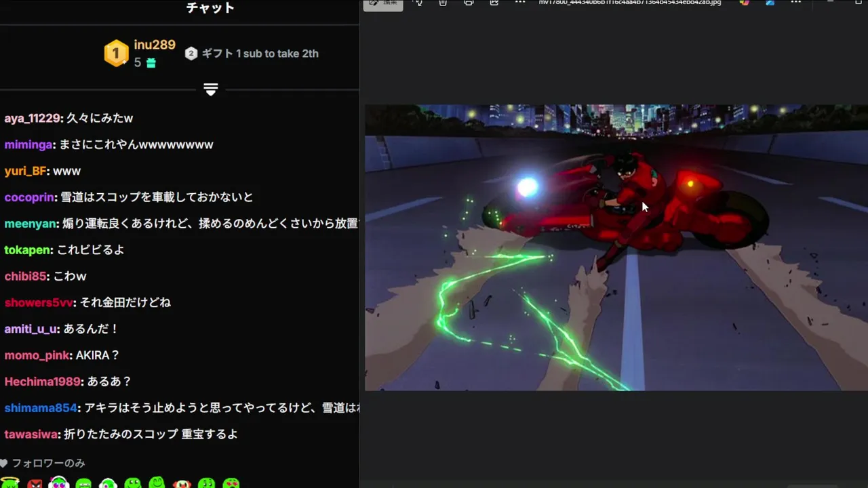Open aya_11229's user card
The image size is (868, 488).
tap(33, 118)
